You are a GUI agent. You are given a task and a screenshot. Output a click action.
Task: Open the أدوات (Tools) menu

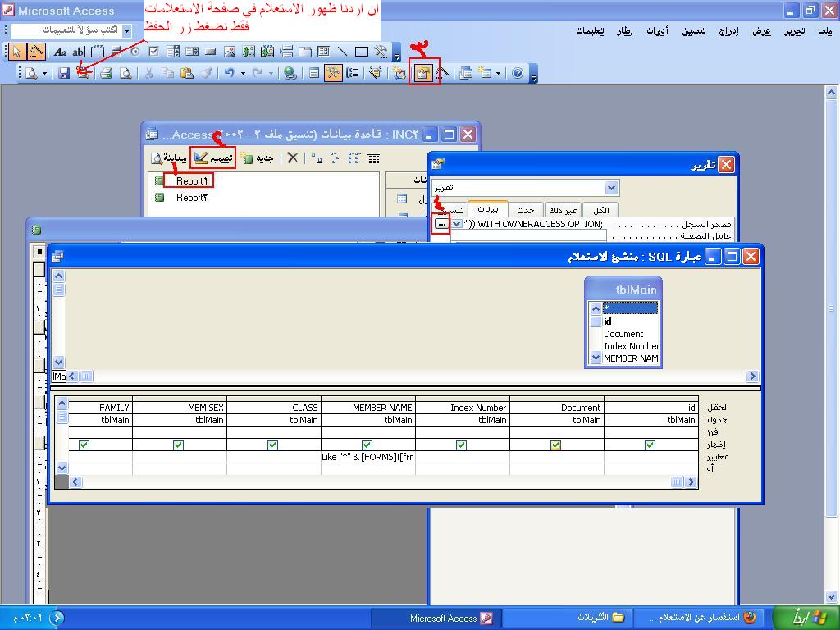[x=657, y=31]
